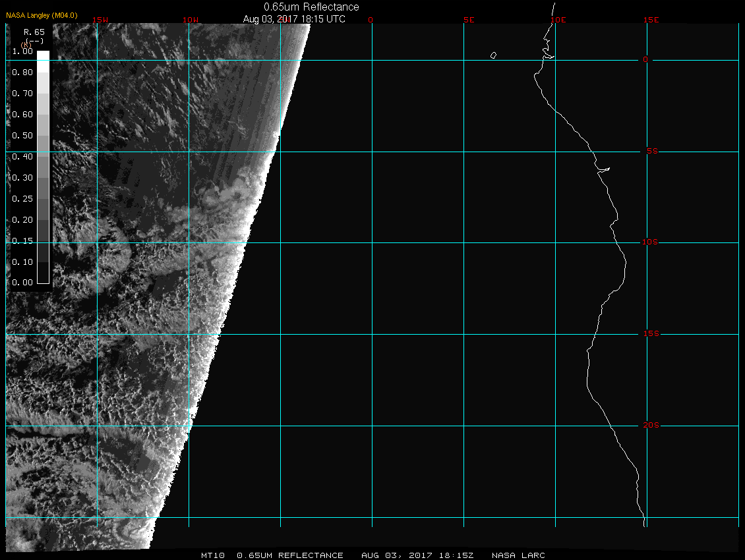Click the small island outline near the equator
The width and height of the screenshot is (745, 560).
pos(493,55)
